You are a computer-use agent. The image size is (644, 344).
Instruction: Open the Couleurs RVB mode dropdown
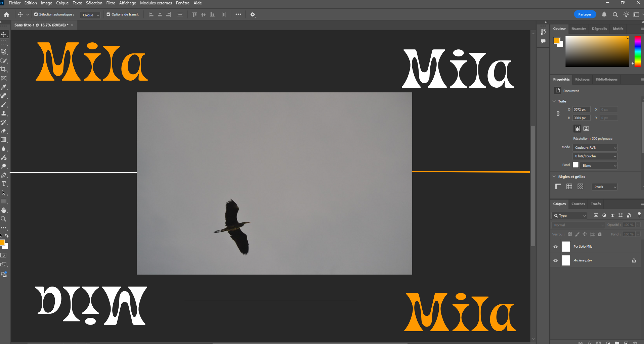(595, 147)
